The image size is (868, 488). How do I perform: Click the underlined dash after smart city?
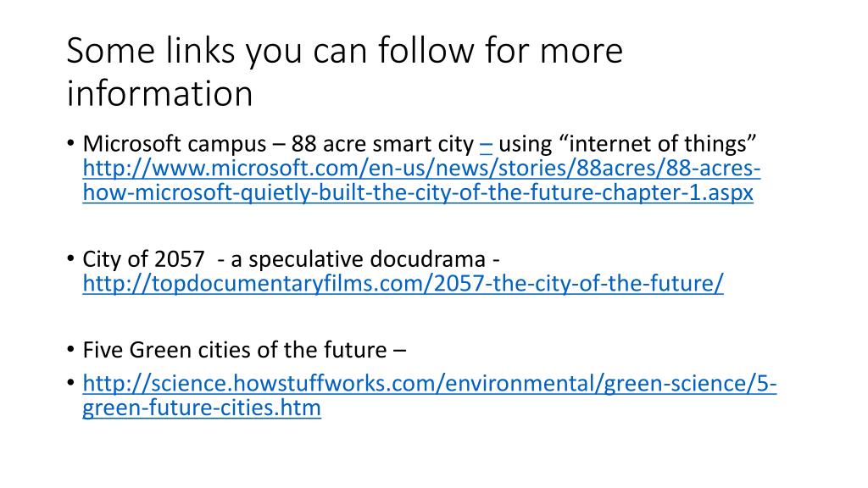tap(486, 145)
